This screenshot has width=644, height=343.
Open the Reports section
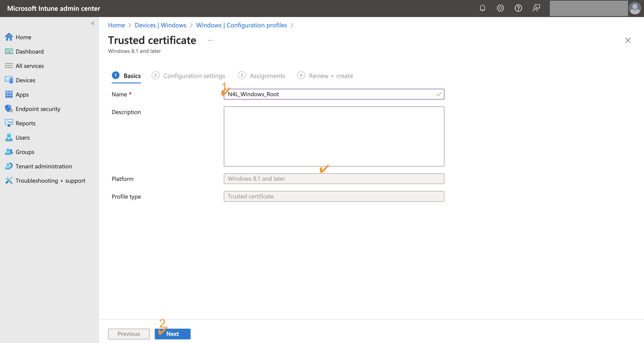(x=26, y=123)
